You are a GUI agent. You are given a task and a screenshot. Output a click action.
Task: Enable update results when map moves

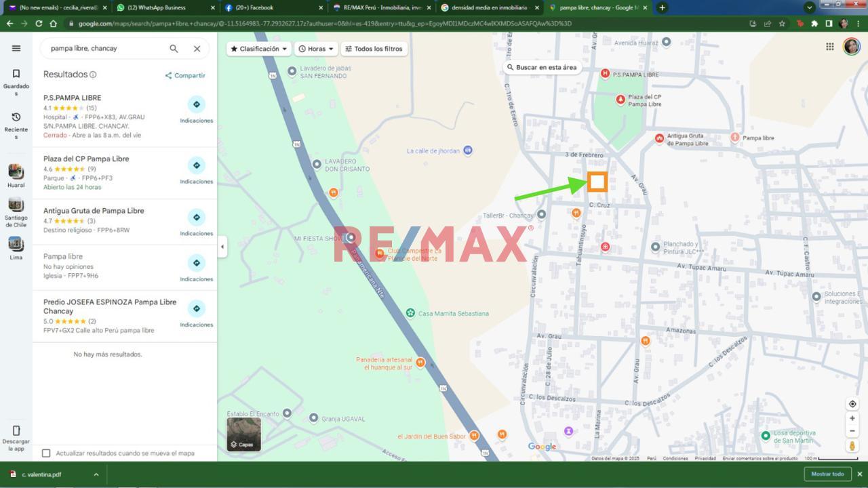(46, 453)
